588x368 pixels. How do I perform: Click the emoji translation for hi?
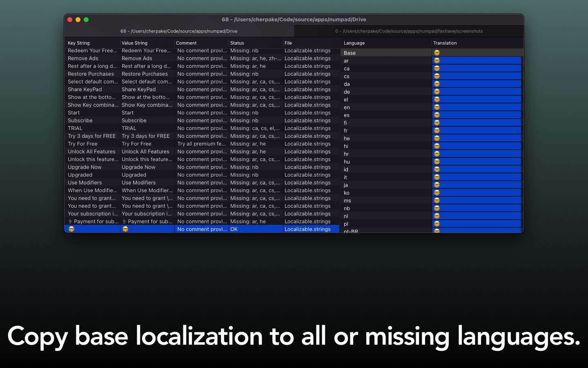437,146
